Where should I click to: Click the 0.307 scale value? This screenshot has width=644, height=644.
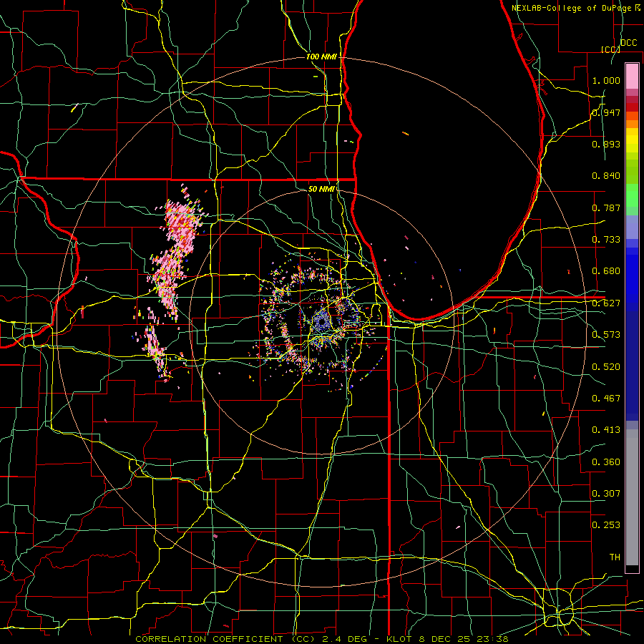606,494
